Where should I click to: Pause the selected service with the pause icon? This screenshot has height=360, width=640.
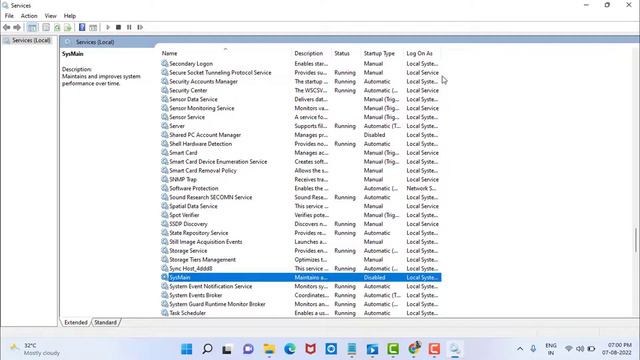129,27
